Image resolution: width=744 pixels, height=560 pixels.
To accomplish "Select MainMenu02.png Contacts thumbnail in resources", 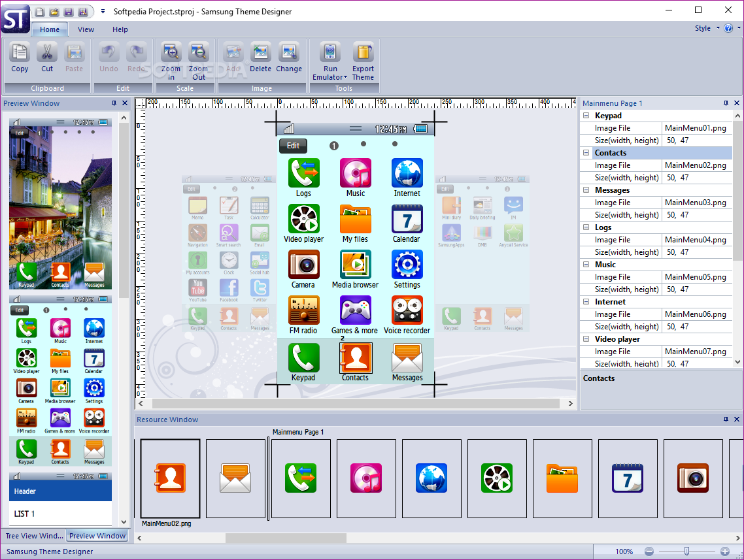I will coord(171,478).
